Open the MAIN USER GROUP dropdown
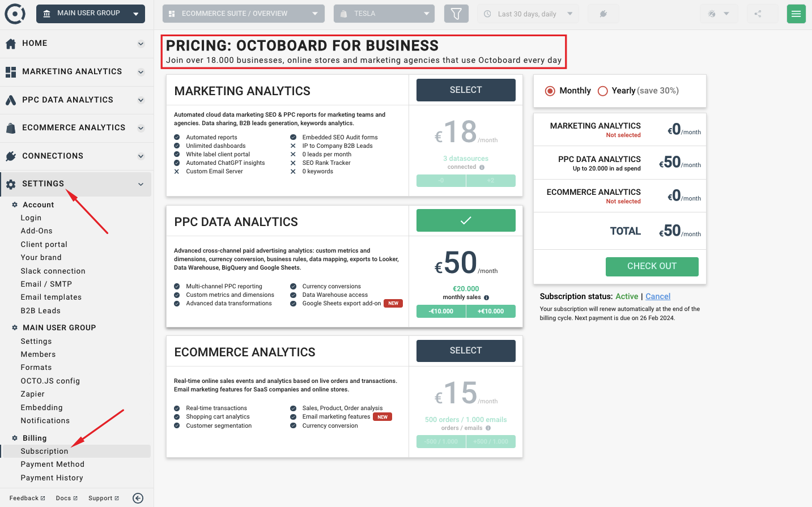Viewport: 812px width, 507px height. [x=91, y=14]
